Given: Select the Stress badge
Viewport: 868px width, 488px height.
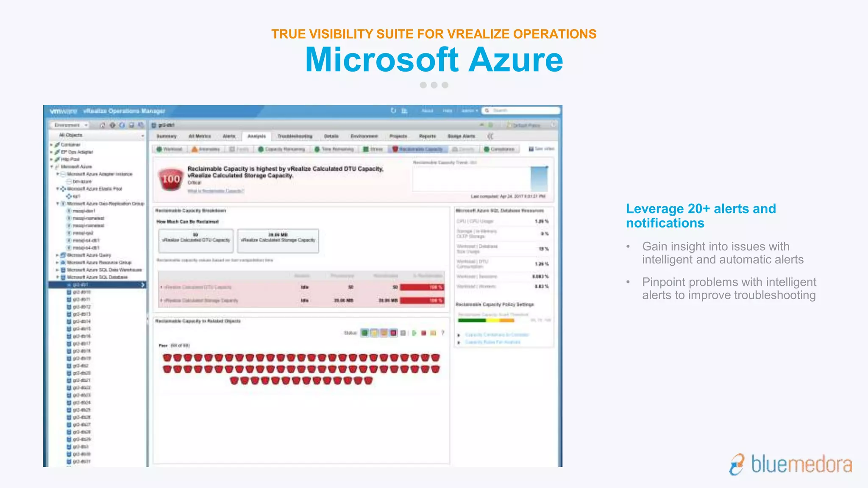Looking at the screenshot, I should click(373, 149).
